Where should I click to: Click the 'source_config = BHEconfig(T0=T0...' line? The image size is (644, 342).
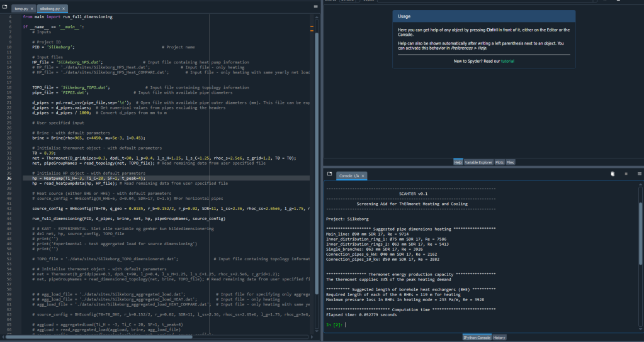point(171,209)
